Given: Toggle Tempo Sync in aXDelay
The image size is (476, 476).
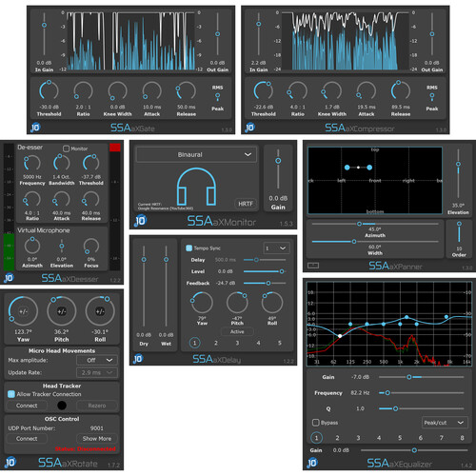Looking at the screenshot, I should point(188,248).
